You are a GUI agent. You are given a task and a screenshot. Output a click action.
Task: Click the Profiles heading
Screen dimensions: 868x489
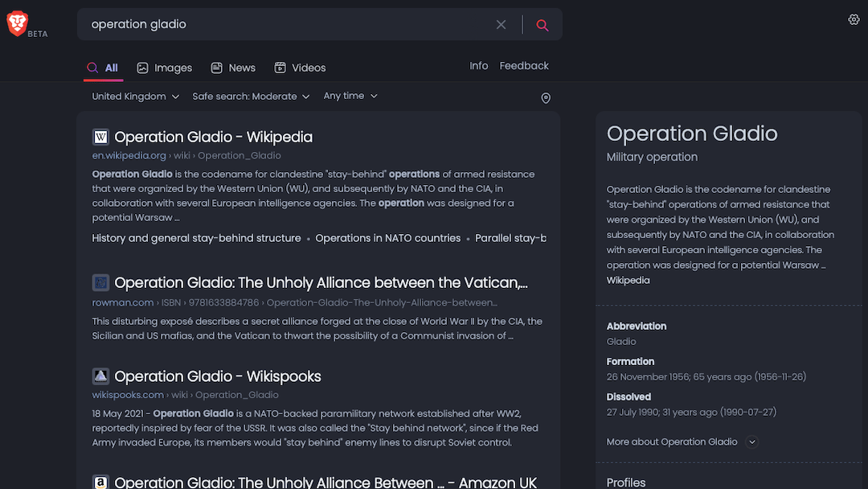point(626,483)
